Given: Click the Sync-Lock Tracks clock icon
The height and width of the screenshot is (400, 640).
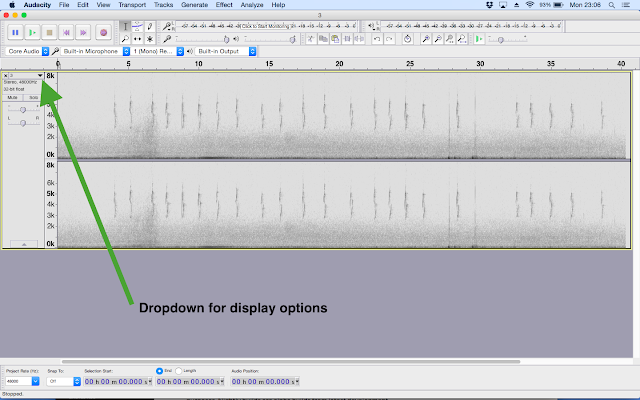Looking at the screenshot, I should click(407, 39).
